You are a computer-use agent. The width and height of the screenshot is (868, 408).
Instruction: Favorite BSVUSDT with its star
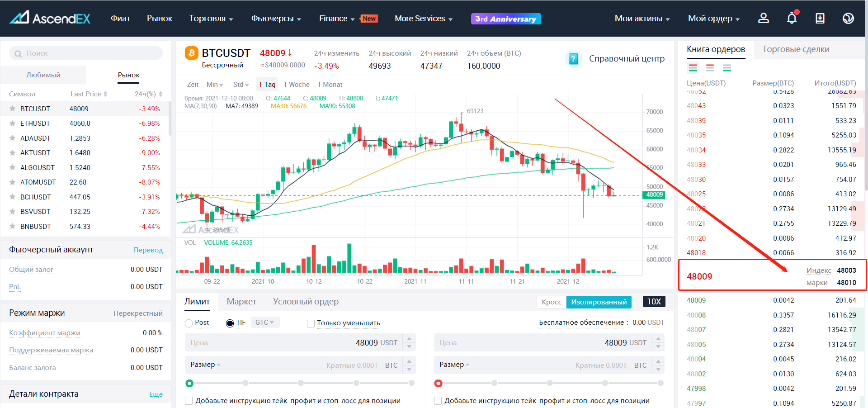click(x=13, y=211)
